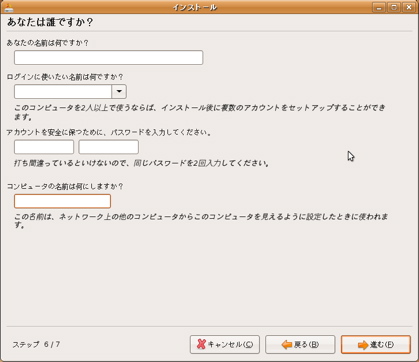Click the hint about entering password twice
The width and height of the screenshot is (419, 362).
click(142, 163)
